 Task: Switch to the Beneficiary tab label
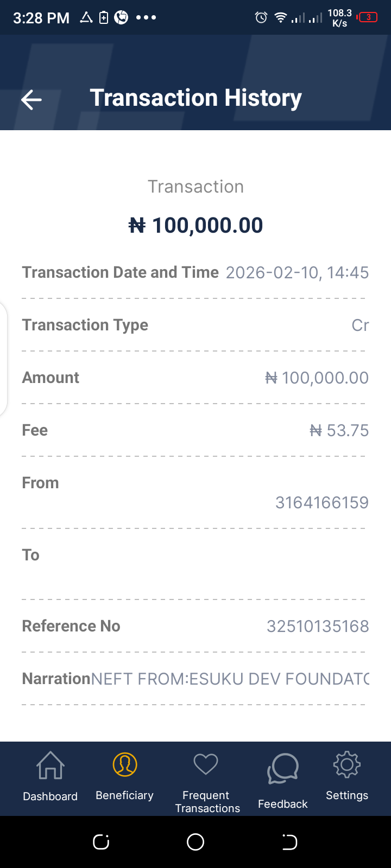tap(125, 795)
